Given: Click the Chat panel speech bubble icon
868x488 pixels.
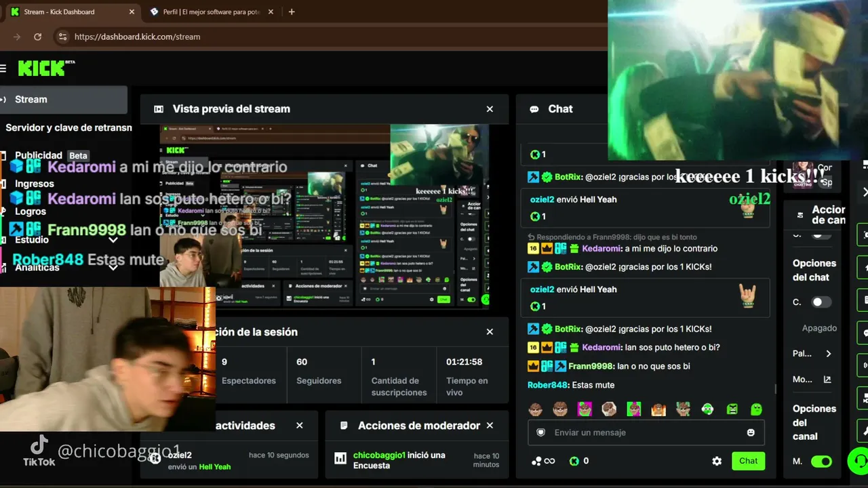Looking at the screenshot, I should [x=534, y=109].
